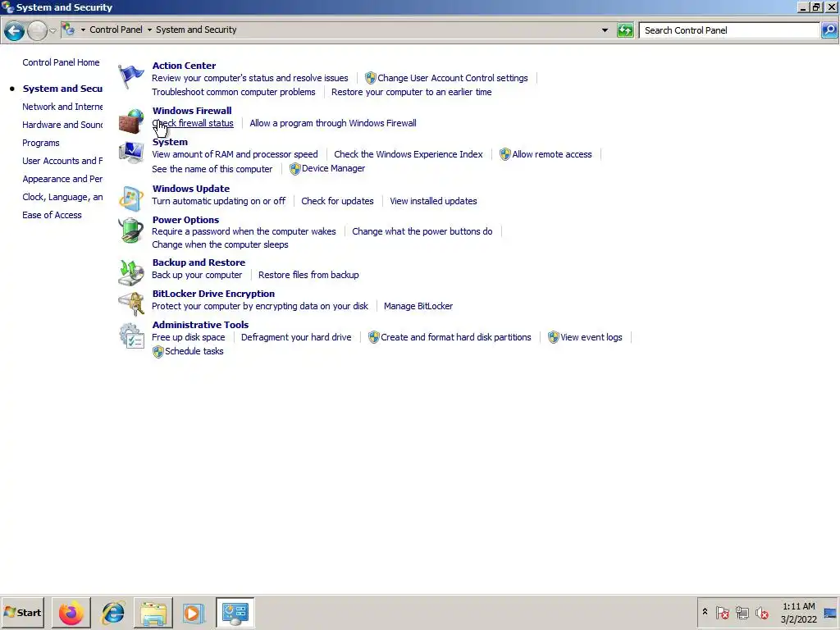
Task: Open Windows Media Player from taskbar
Action: click(x=194, y=612)
